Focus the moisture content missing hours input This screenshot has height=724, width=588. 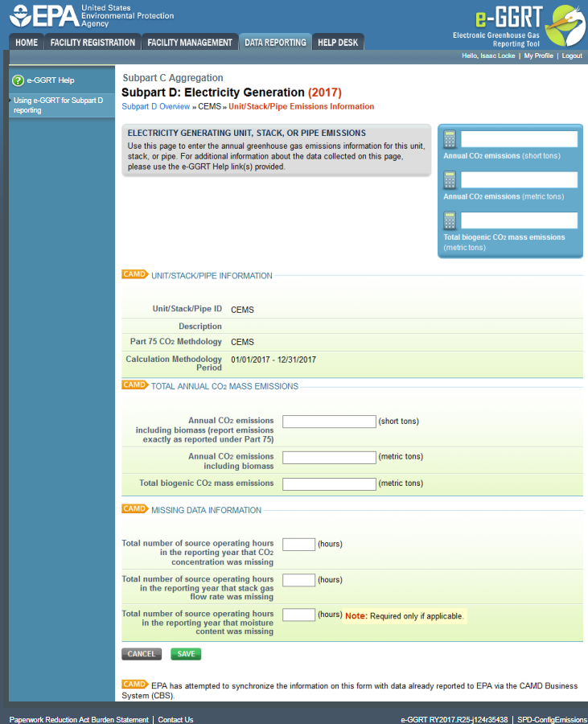click(x=298, y=615)
